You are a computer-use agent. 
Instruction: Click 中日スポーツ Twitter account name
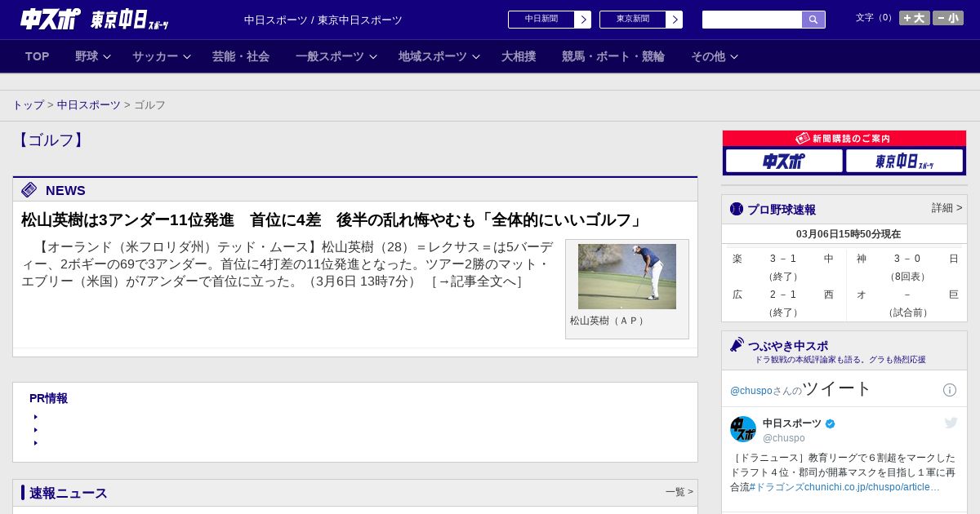(x=792, y=423)
